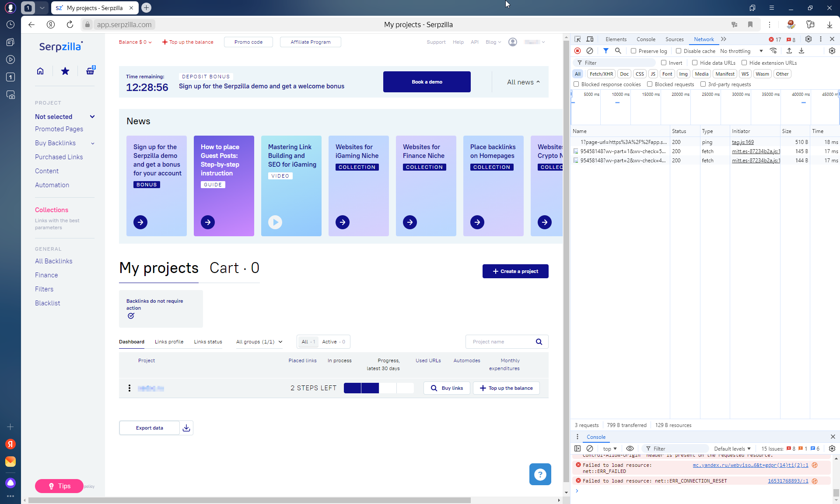Open the Affiliate Program button
The width and height of the screenshot is (840, 504).
(x=311, y=42)
